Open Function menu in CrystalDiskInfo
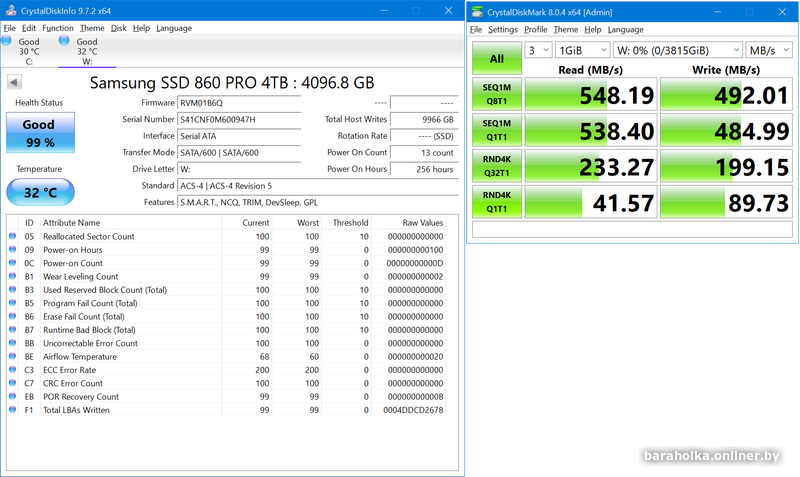Viewport: 800px width, 477px height. (x=57, y=28)
